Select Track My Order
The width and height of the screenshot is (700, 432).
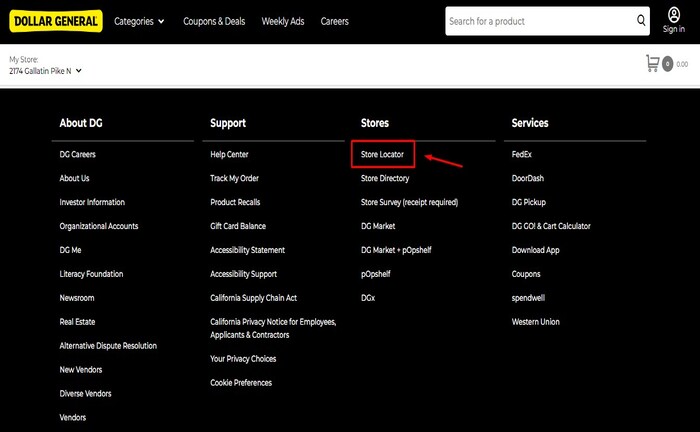click(234, 178)
